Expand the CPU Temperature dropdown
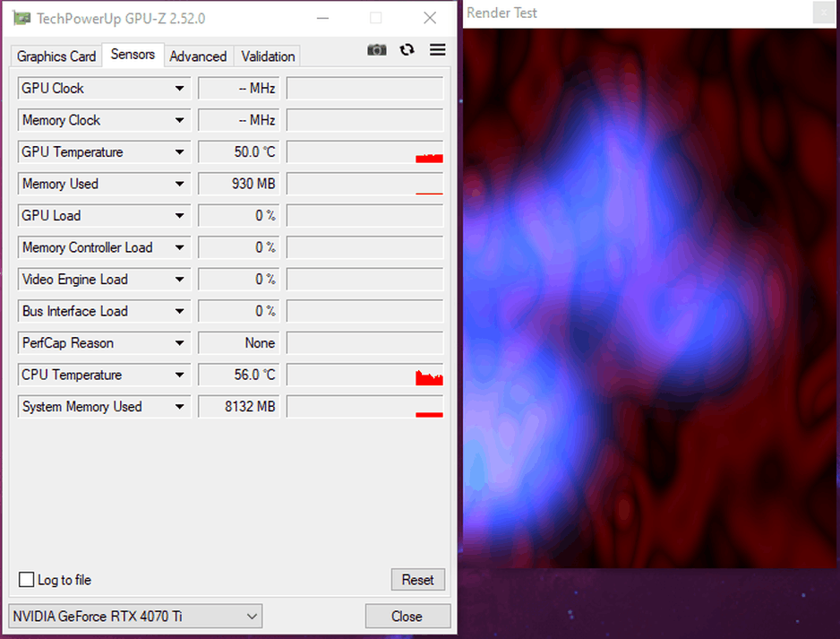This screenshot has width=840, height=639. 179,375
